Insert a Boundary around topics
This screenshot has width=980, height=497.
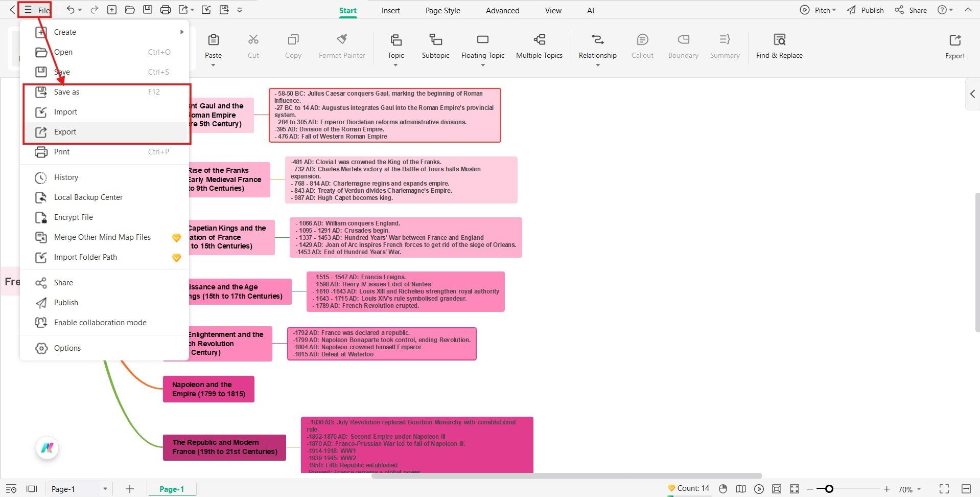[683, 46]
